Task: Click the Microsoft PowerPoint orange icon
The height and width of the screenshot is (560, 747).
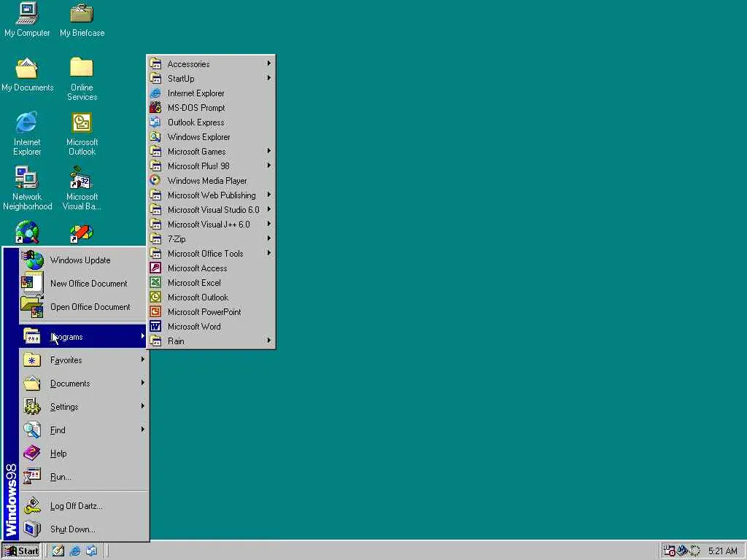Action: click(x=155, y=312)
